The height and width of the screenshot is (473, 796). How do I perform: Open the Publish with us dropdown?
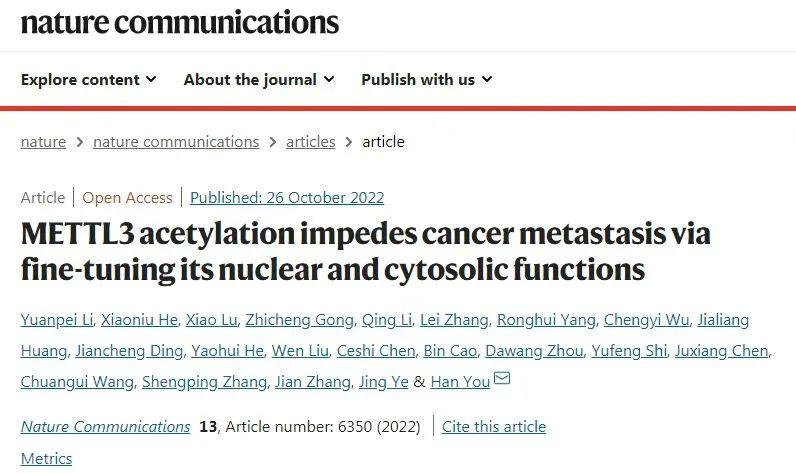[426, 79]
